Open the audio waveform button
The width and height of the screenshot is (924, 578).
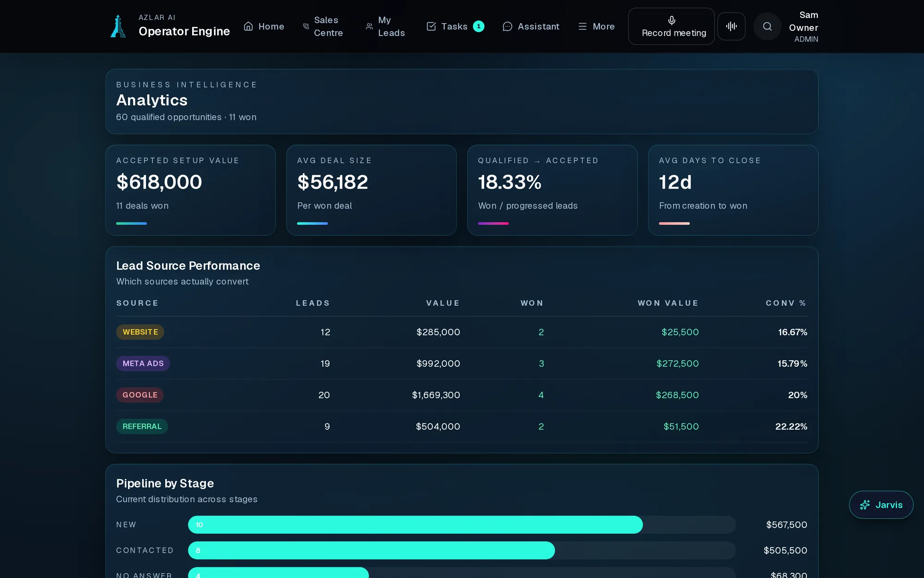point(731,26)
